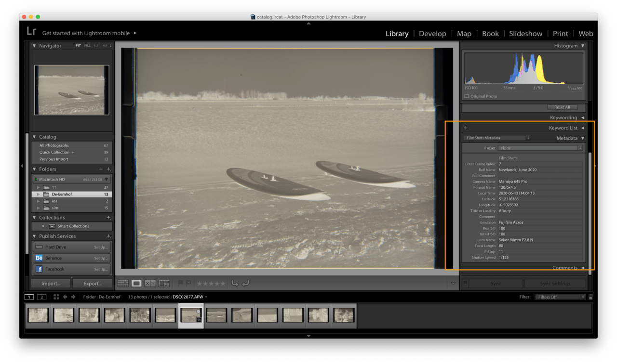Toggle the Sync auto-sync switch
Screen dimensions: 617x364
pyautogui.click(x=465, y=284)
